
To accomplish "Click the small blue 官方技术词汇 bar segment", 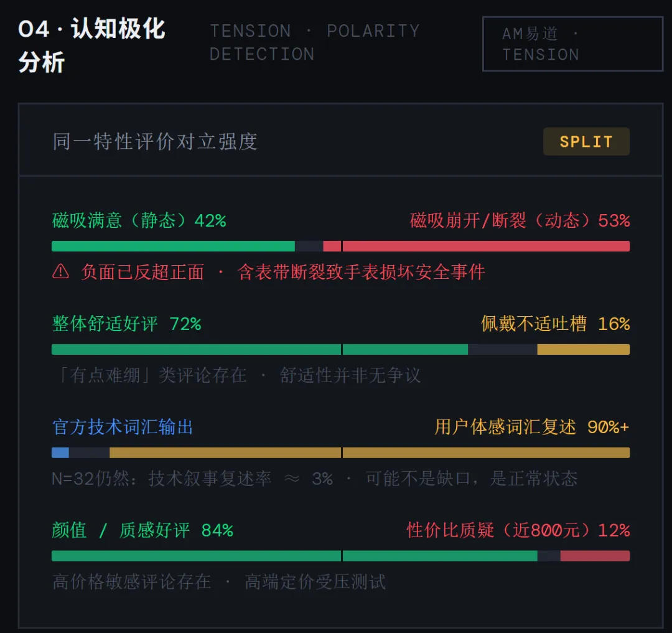I will (60, 452).
